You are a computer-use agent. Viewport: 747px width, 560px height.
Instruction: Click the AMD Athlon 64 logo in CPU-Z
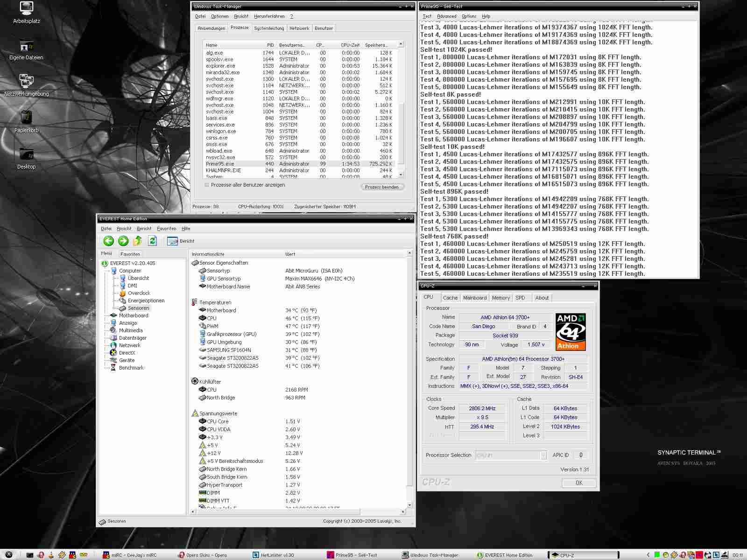[571, 332]
